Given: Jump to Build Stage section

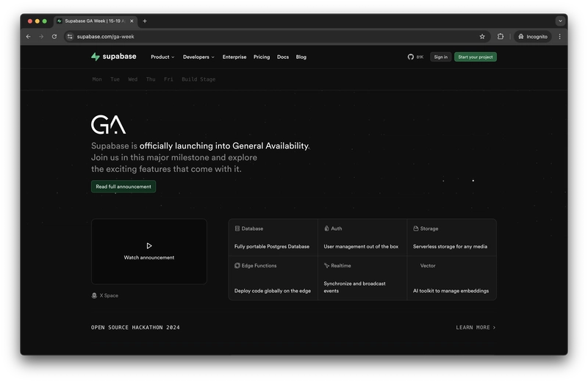Looking at the screenshot, I should pos(198,79).
